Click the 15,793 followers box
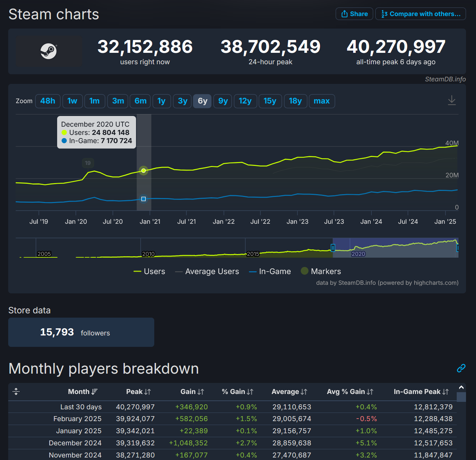Screen dimensions: 476x460 pyautogui.click(x=81, y=332)
